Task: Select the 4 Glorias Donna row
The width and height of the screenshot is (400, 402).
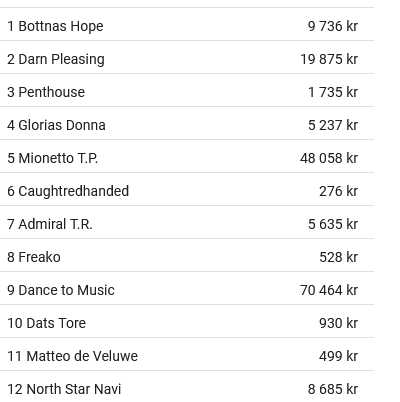Action: pos(187,125)
